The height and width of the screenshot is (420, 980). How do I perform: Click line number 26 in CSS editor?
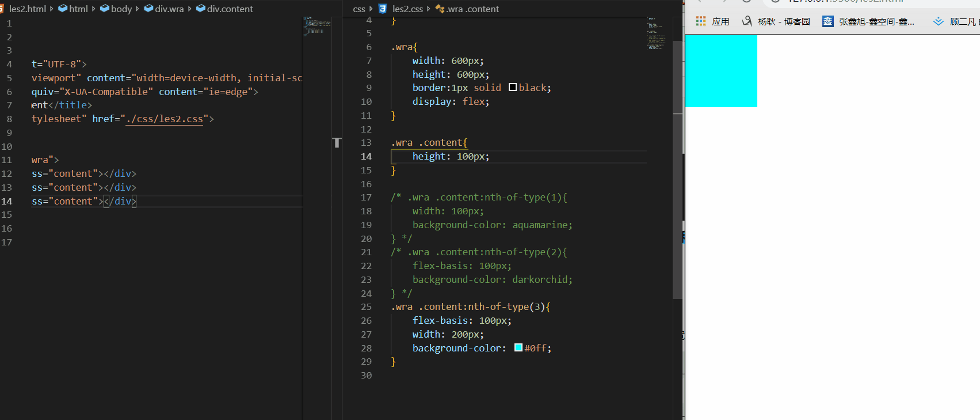click(367, 320)
